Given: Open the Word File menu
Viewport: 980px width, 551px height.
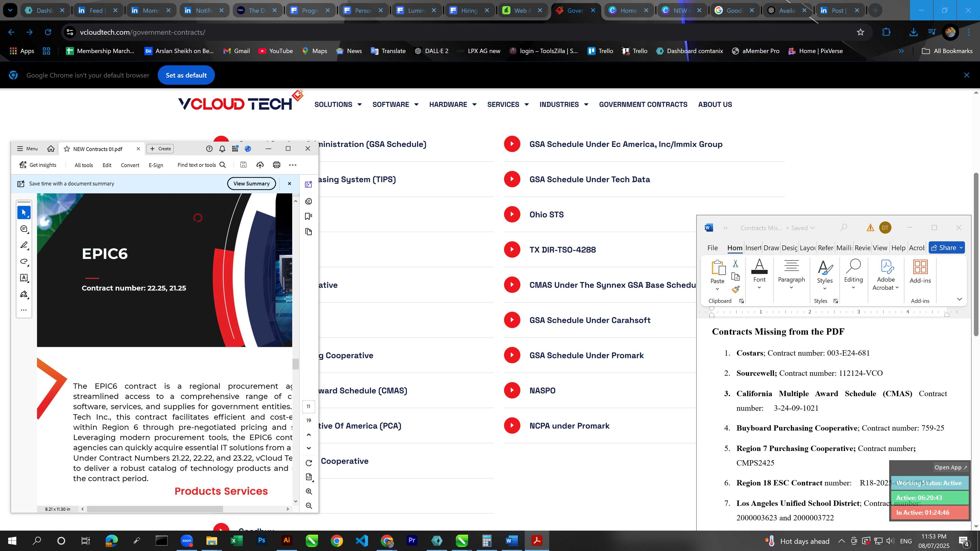Looking at the screenshot, I should click(x=713, y=248).
